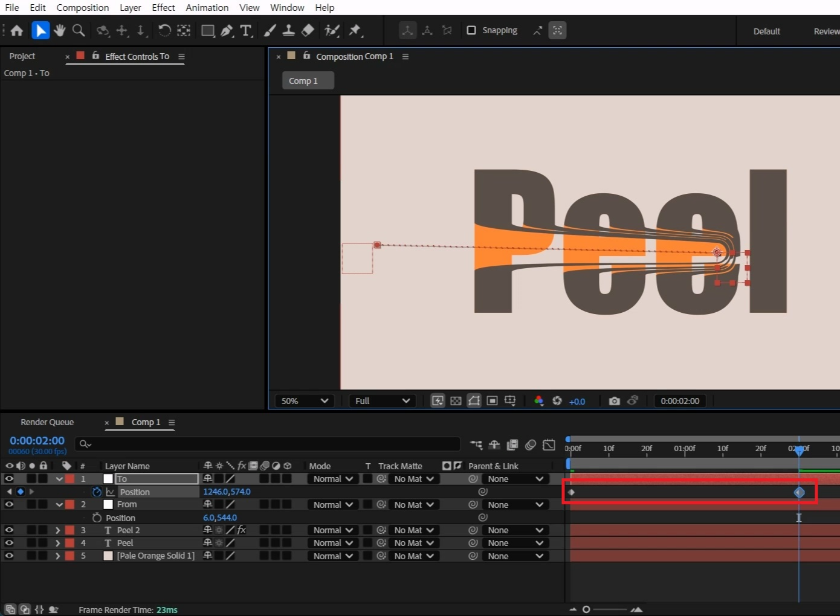
Task: Click the +0.0 exposure value
Action: point(577,402)
